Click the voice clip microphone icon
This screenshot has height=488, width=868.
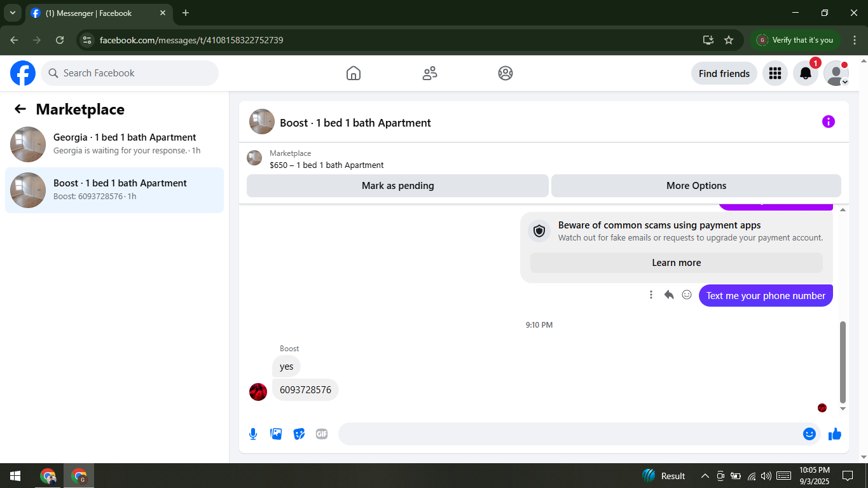coord(253,434)
